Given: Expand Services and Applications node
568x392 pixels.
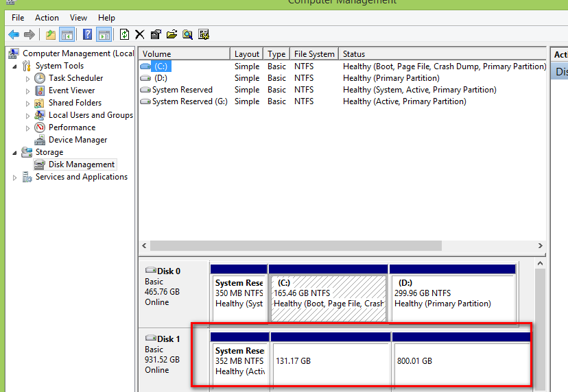Looking at the screenshot, I should coord(14,177).
